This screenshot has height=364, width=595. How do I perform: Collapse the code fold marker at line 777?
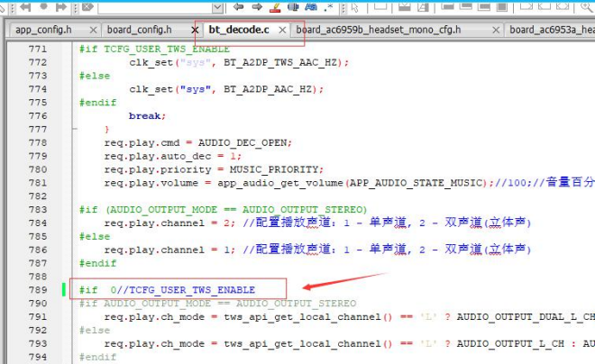[75, 130]
